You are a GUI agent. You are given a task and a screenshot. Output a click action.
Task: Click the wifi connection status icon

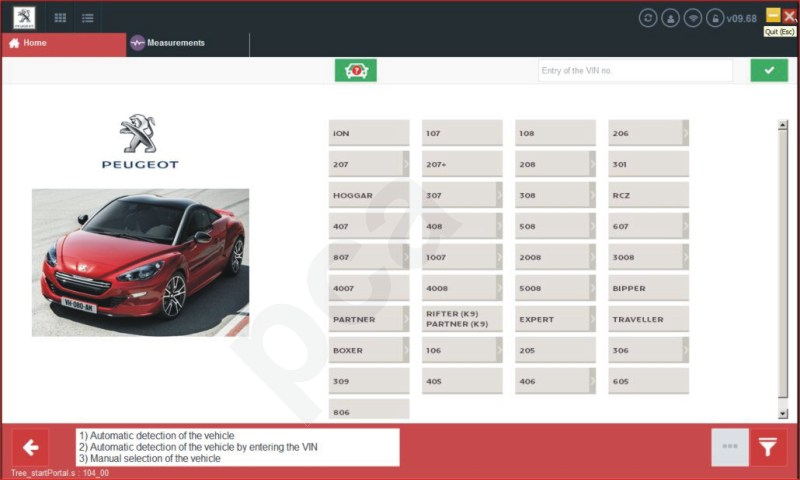[693, 18]
